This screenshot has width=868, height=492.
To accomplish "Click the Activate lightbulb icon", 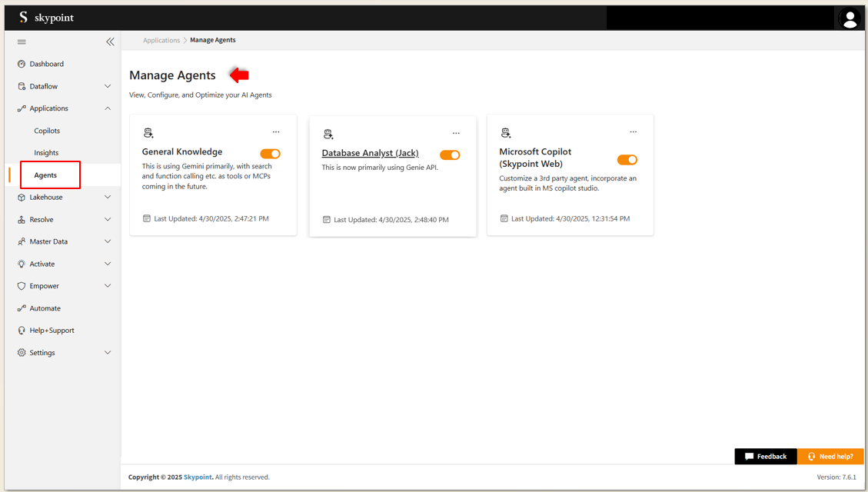I will [x=21, y=264].
